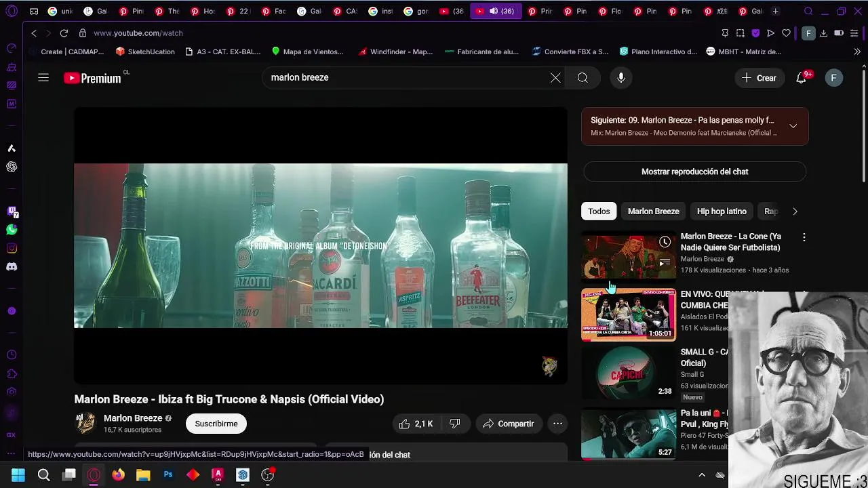Image resolution: width=868 pixels, height=488 pixels.
Task: Open the Opera GX menu logo
Action: click(12, 12)
